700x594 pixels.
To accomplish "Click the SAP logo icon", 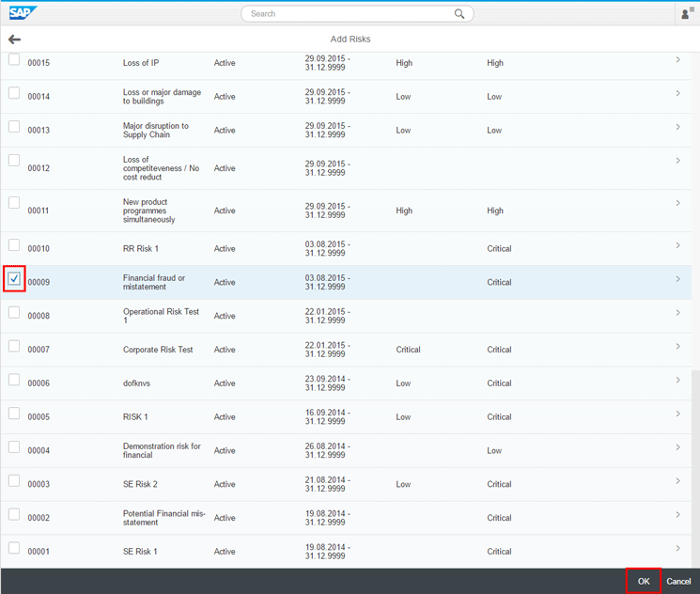I will [x=23, y=13].
